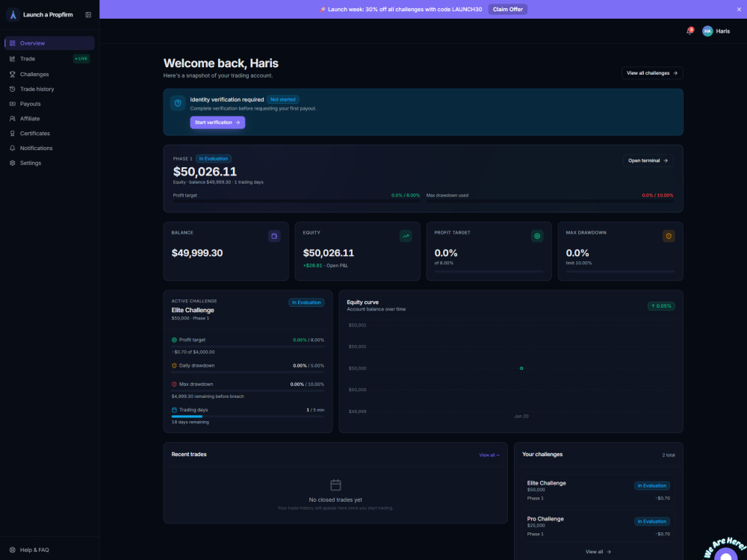Open Certificates in the sidebar
This screenshot has height=560, width=747.
49,134
